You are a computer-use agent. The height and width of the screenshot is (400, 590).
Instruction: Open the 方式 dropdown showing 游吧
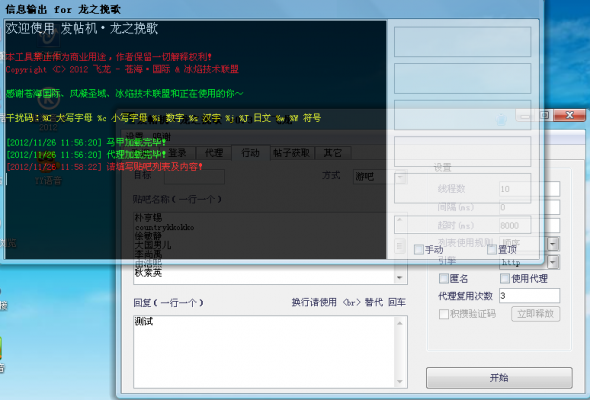click(380, 176)
